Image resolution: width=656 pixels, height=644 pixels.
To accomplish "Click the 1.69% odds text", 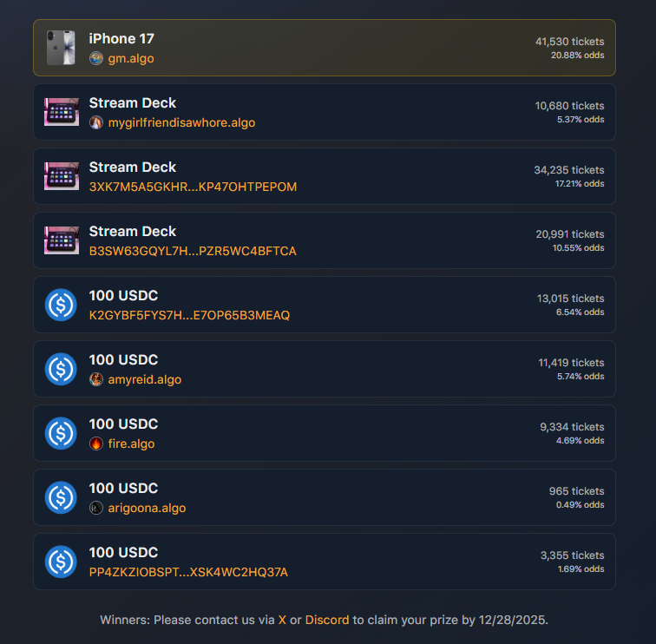I will [x=581, y=569].
